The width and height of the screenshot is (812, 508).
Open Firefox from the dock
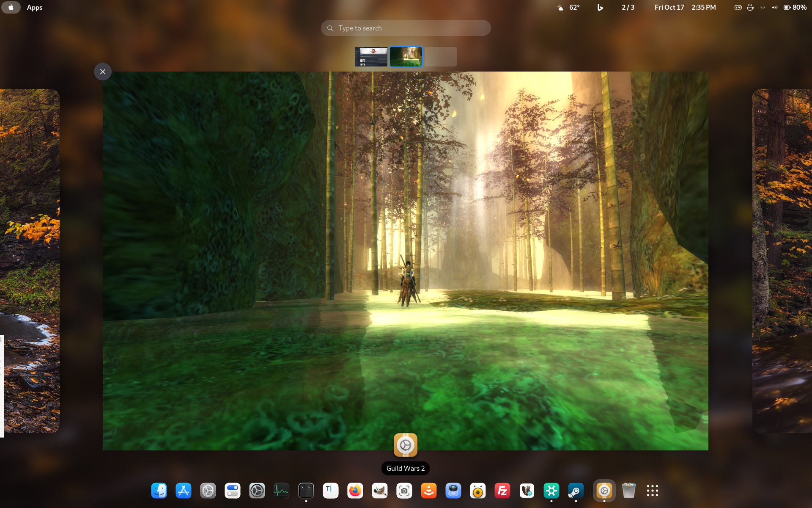point(355,491)
